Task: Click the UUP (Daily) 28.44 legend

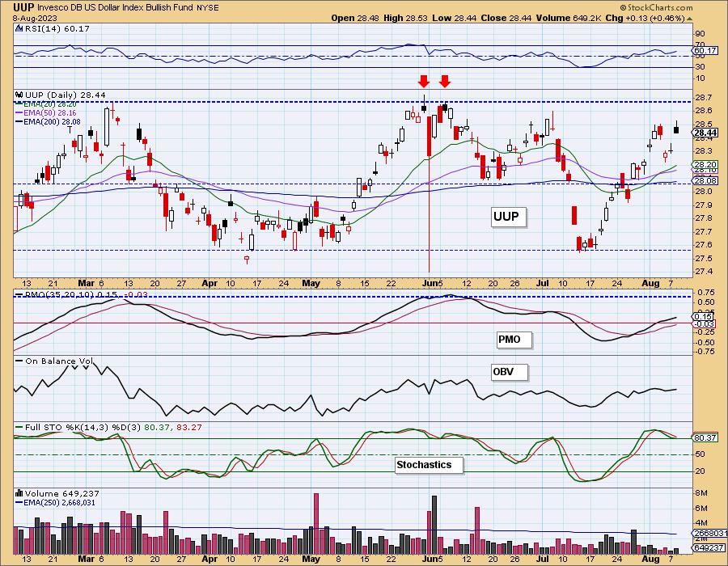Action: pyautogui.click(x=65, y=95)
